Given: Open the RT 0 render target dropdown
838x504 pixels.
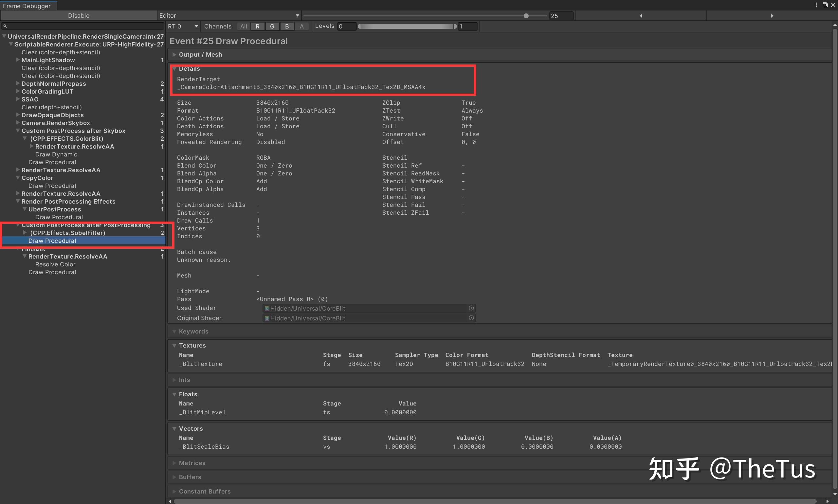Looking at the screenshot, I should point(183,26).
